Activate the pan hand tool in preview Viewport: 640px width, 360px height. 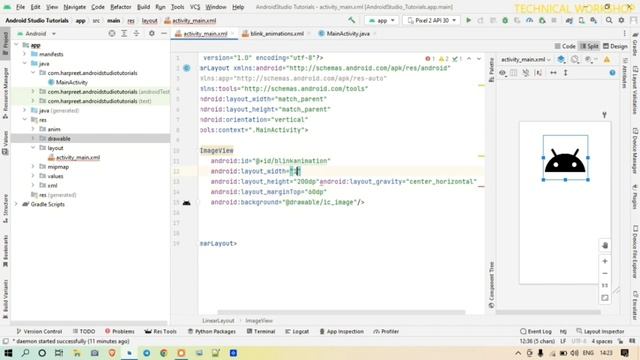pos(605,245)
